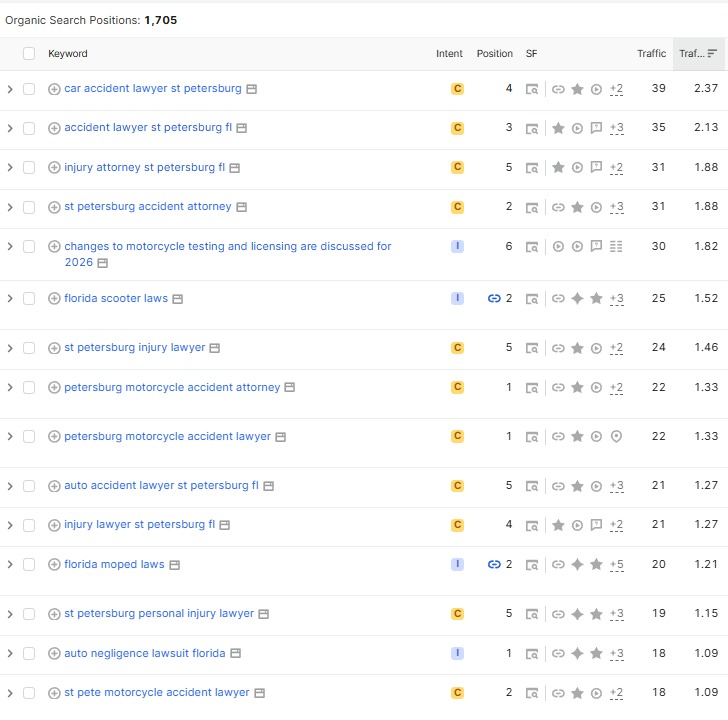Click the blue link icon in 'florida moped laws' position
The width and height of the screenshot is (728, 720).
[494, 564]
